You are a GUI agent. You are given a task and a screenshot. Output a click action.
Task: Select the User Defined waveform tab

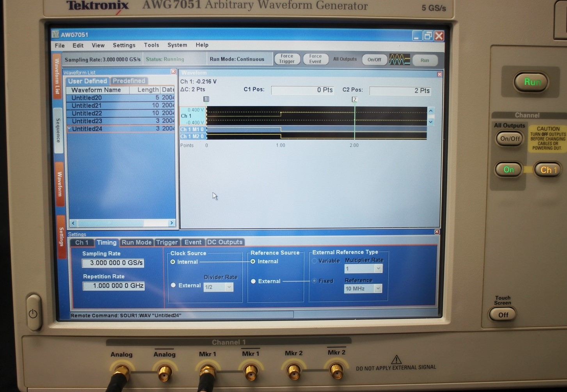point(87,81)
